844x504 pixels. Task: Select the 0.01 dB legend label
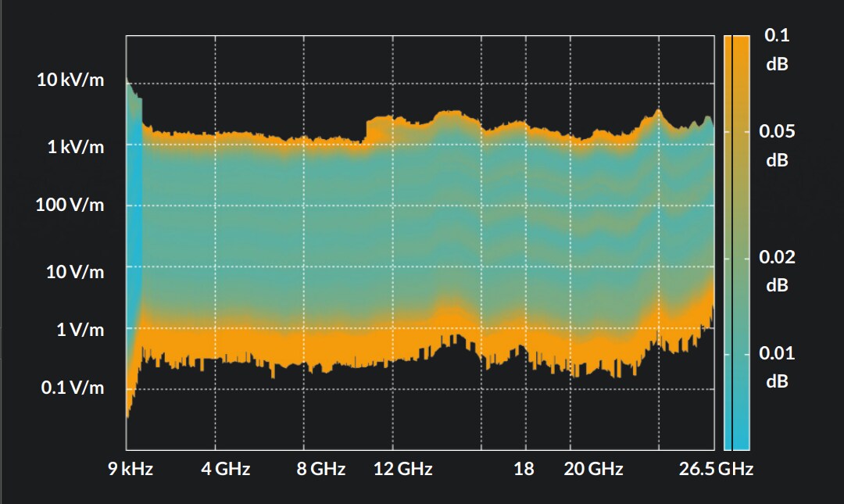[777, 366]
